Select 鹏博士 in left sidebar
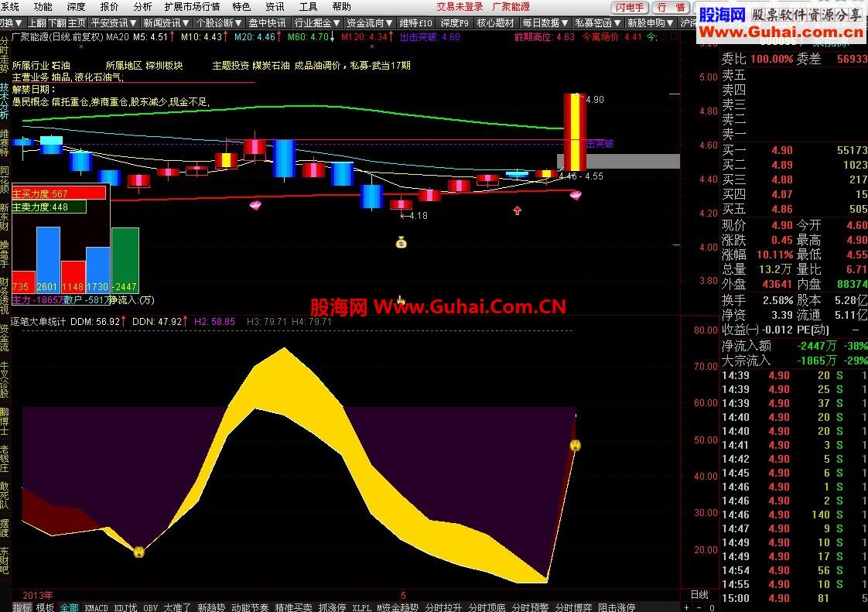 (5, 421)
